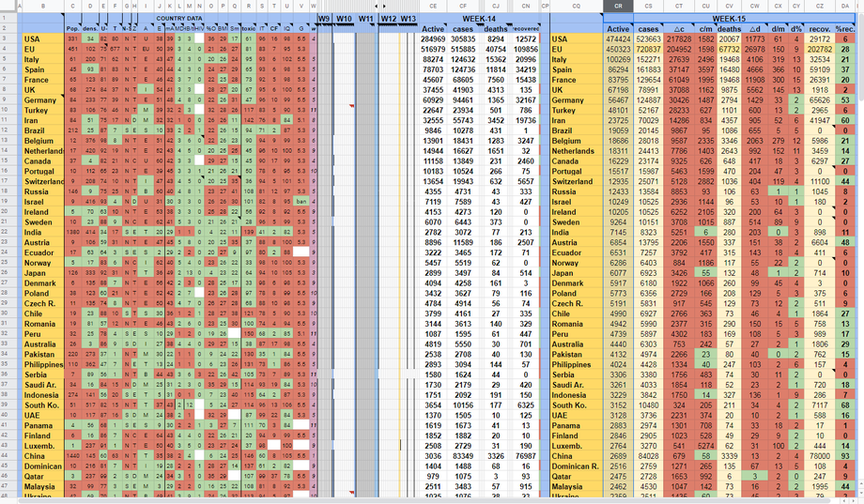Click the WEEK-14 header cell
Screen dimensions: 864x504
coord(478,18)
